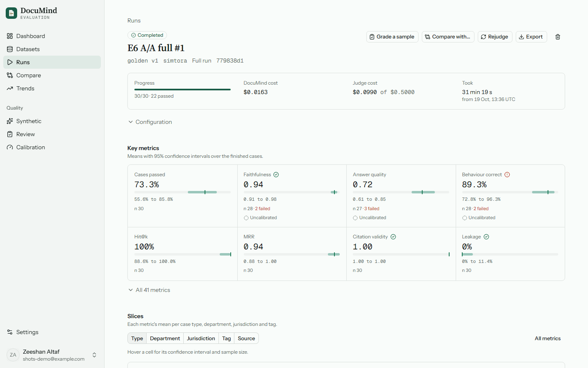Go back to Runs via breadcrumb
Viewport: 588px width, 368px height.
pos(134,20)
